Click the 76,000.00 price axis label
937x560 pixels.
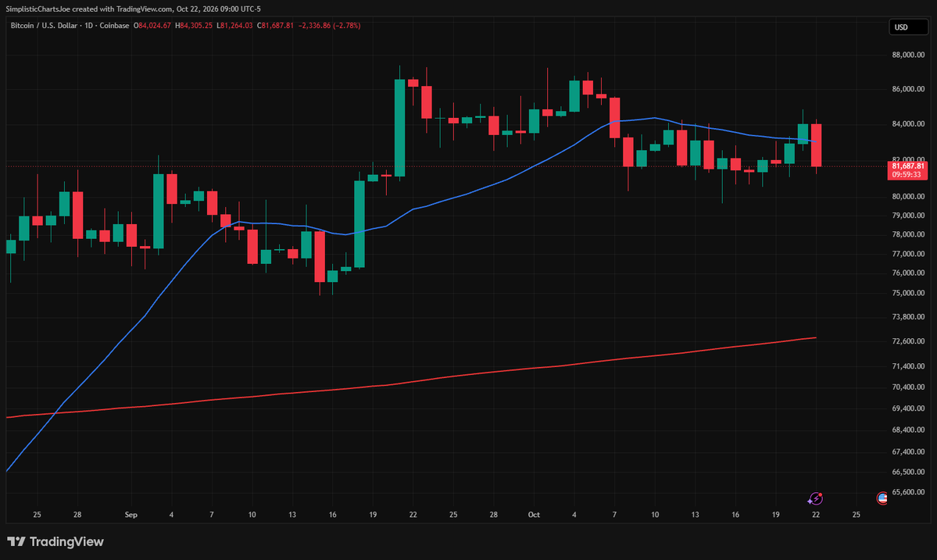908,273
